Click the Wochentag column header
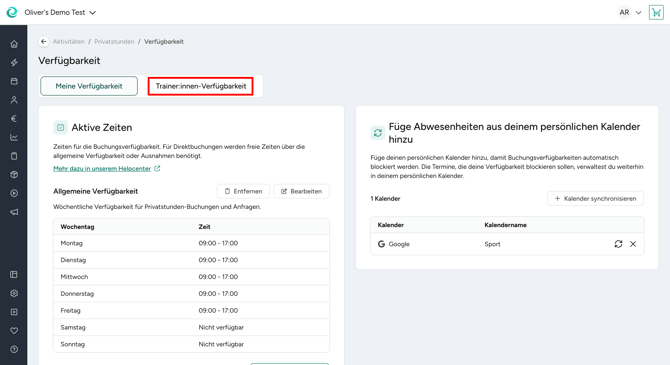Viewport: 670px width, 365px height. coord(77,227)
